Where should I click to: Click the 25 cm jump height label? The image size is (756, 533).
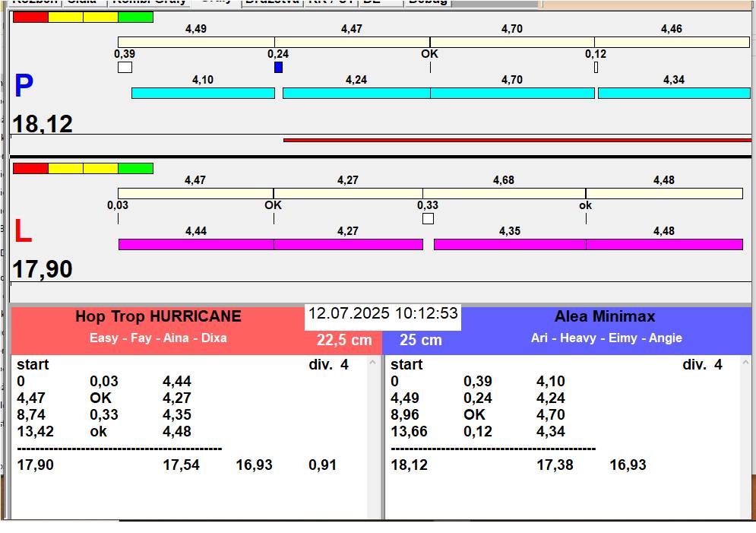420,340
